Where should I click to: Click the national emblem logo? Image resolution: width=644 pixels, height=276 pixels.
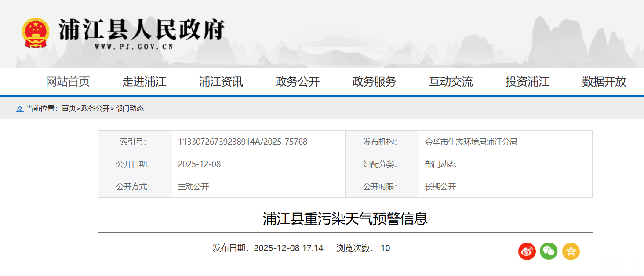tap(36, 33)
